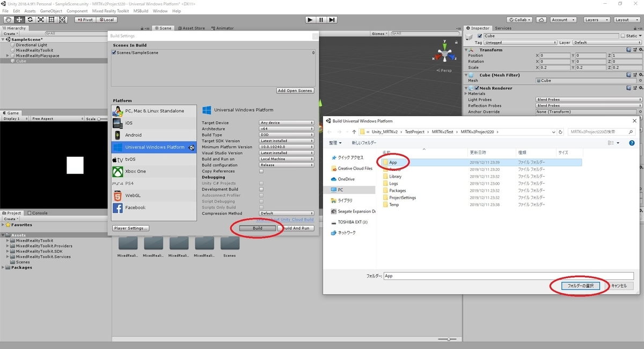Select the Move tool in Unity toolbar
The height and width of the screenshot is (349, 644).
tap(19, 20)
